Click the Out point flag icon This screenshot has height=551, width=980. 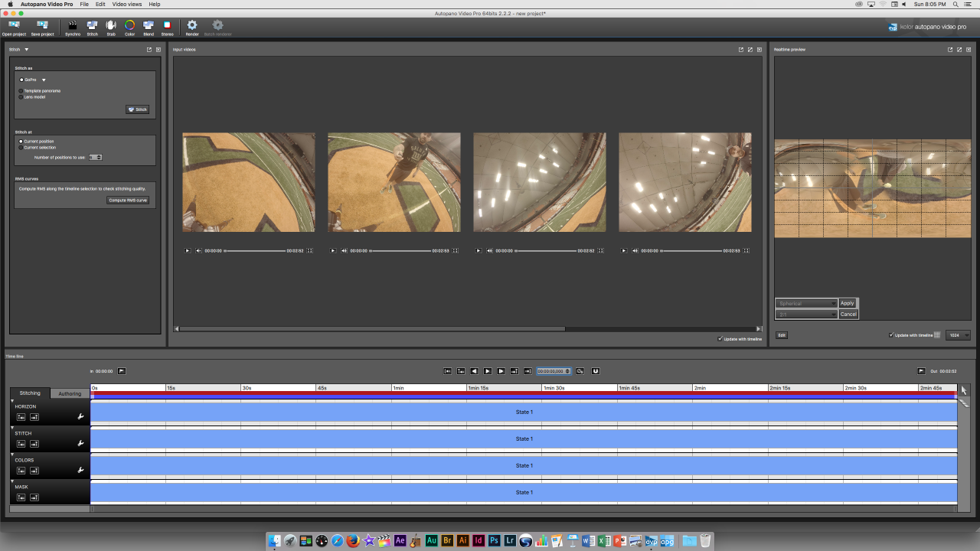click(921, 371)
